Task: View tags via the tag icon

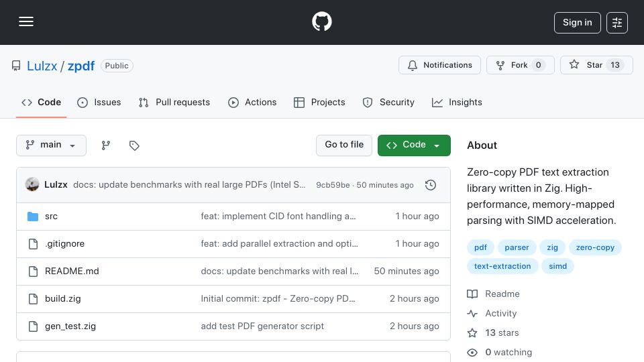Action: [x=134, y=145]
